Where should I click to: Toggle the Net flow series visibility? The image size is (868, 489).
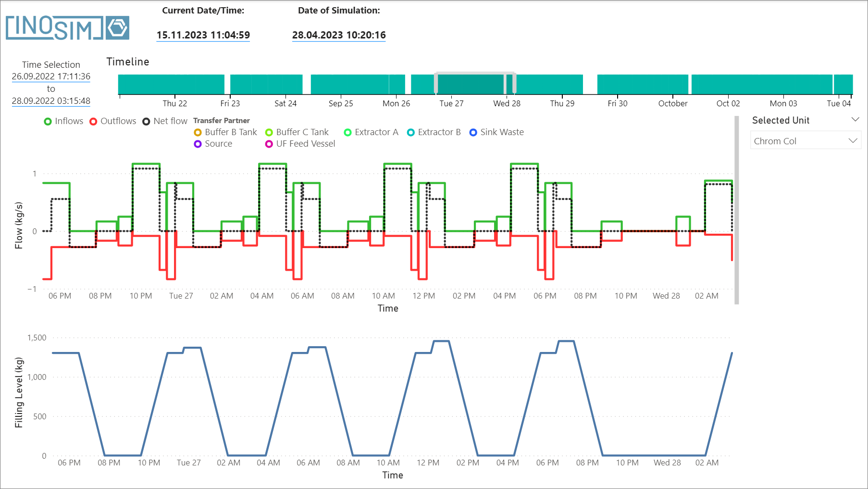click(146, 121)
